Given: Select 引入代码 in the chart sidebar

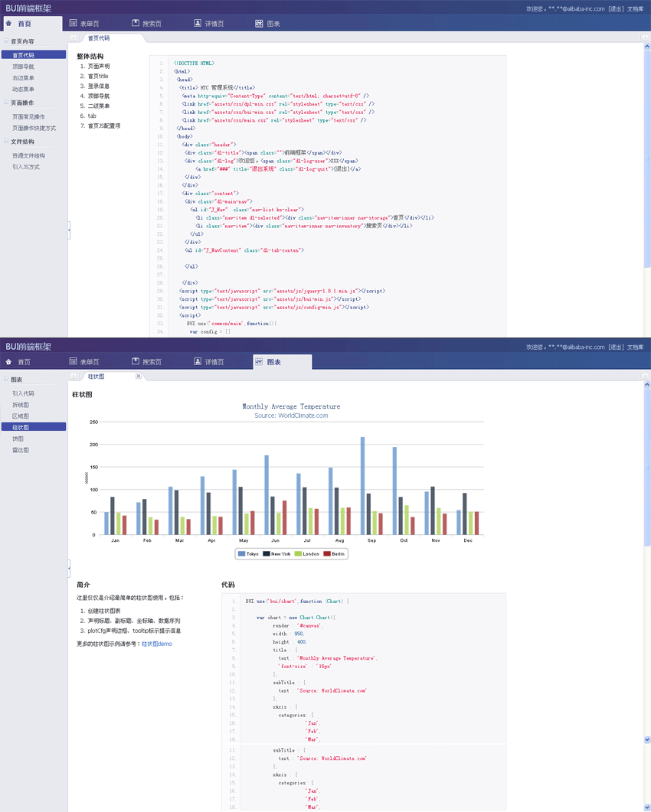Looking at the screenshot, I should tap(23, 393).
